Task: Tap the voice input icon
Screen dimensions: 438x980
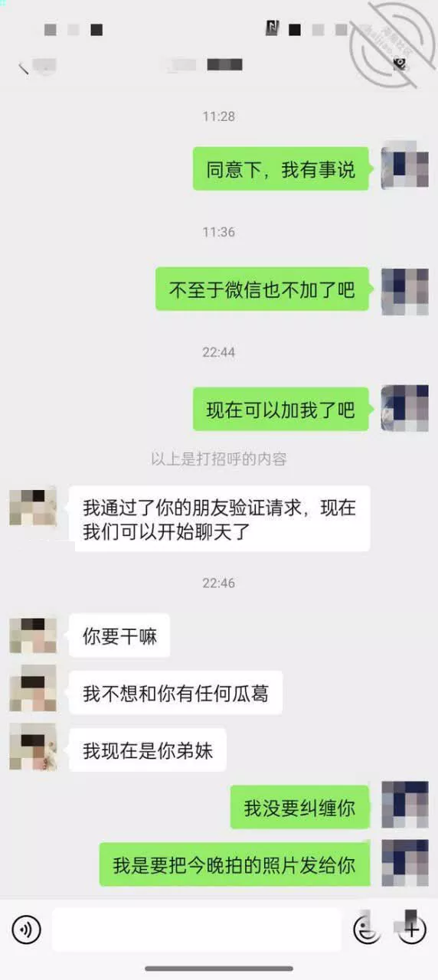Action: coord(26,930)
